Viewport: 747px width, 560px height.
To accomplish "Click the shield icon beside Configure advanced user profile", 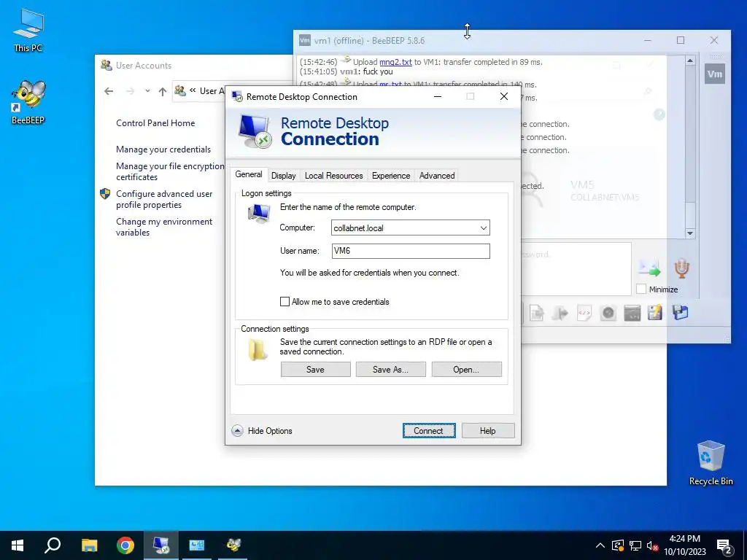I will coord(105,194).
